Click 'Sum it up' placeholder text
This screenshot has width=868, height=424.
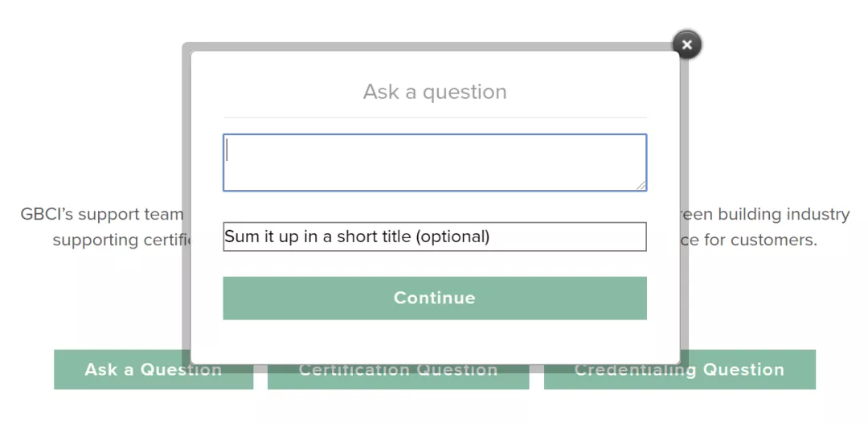(x=357, y=237)
